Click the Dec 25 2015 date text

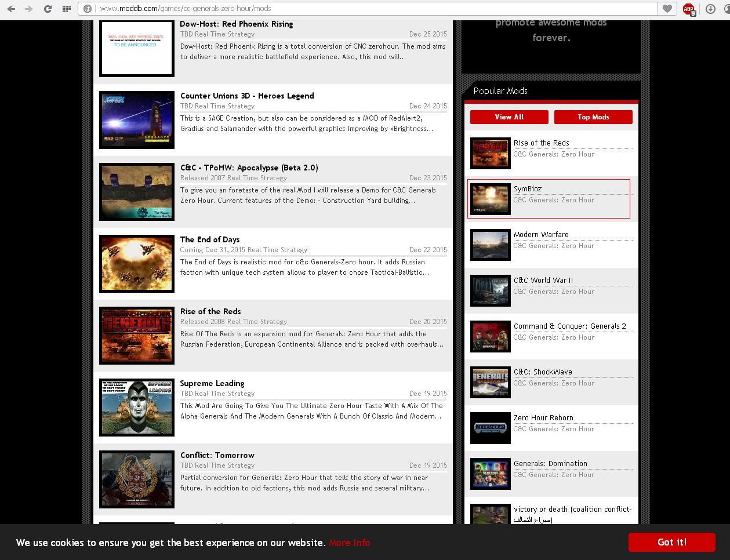coord(428,34)
